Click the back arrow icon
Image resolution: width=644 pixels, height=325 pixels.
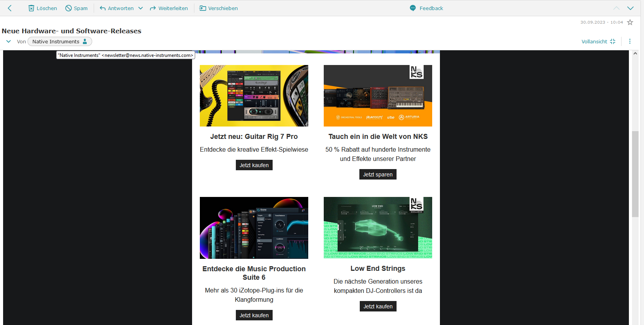coord(10,8)
